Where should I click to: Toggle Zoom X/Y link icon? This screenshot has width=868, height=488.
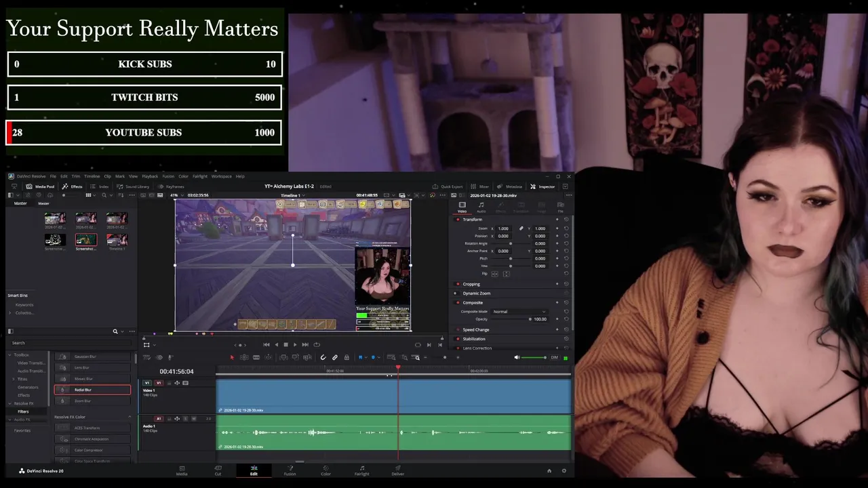[x=521, y=228]
